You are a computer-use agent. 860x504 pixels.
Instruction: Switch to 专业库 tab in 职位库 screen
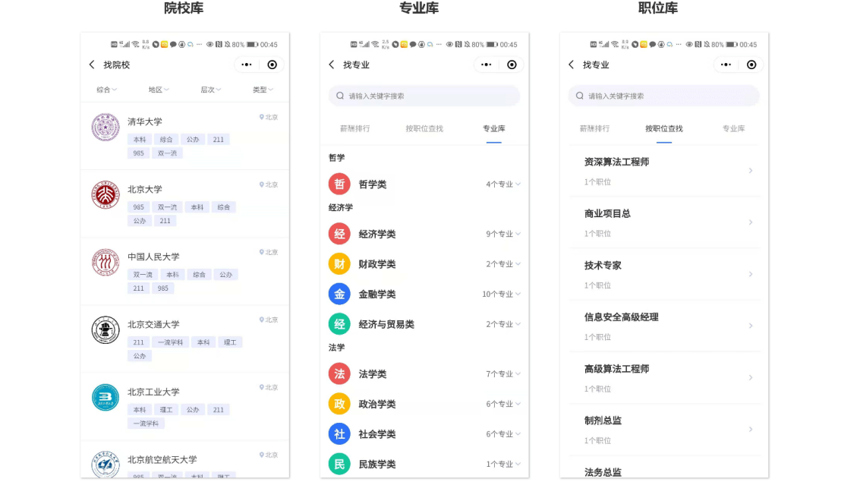coord(733,129)
